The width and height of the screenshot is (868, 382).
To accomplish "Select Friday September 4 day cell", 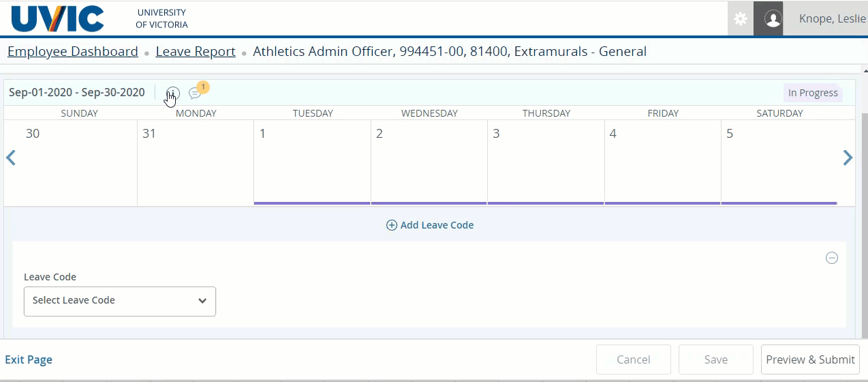I will pyautogui.click(x=662, y=162).
